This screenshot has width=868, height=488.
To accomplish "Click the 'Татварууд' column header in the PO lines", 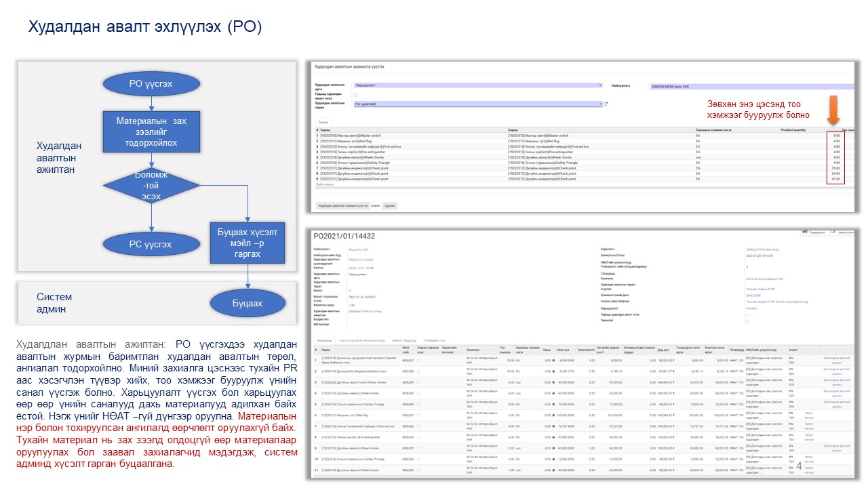I will point(737,348).
